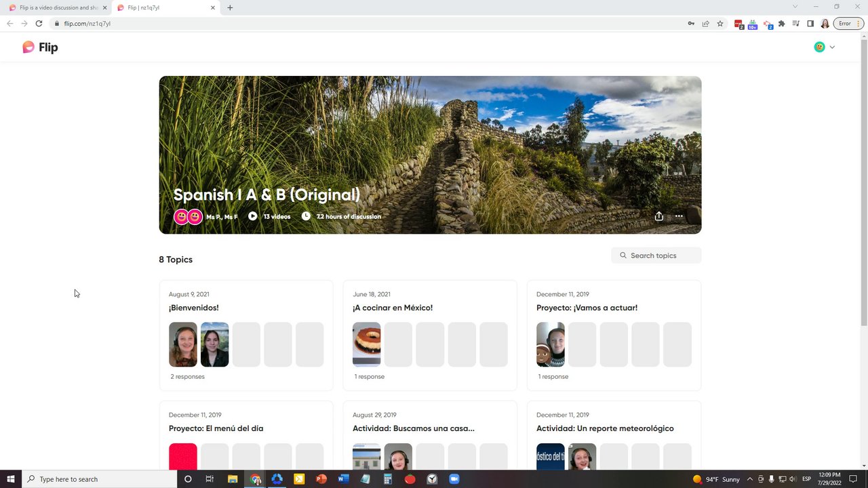Open PowerPoint from the taskbar
The height and width of the screenshot is (488, 868).
tap(321, 479)
